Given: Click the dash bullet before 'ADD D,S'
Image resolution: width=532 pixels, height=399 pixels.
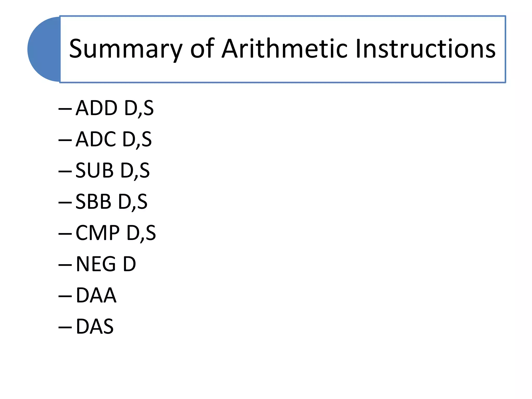Looking at the screenshot, I should (65, 109).
